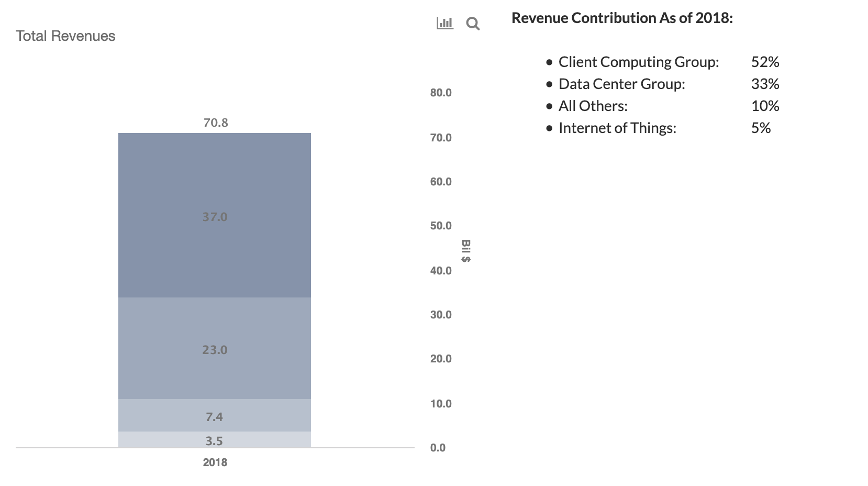This screenshot has height=486, width=868.
Task: Select the Data Center Group list item
Action: coord(621,84)
